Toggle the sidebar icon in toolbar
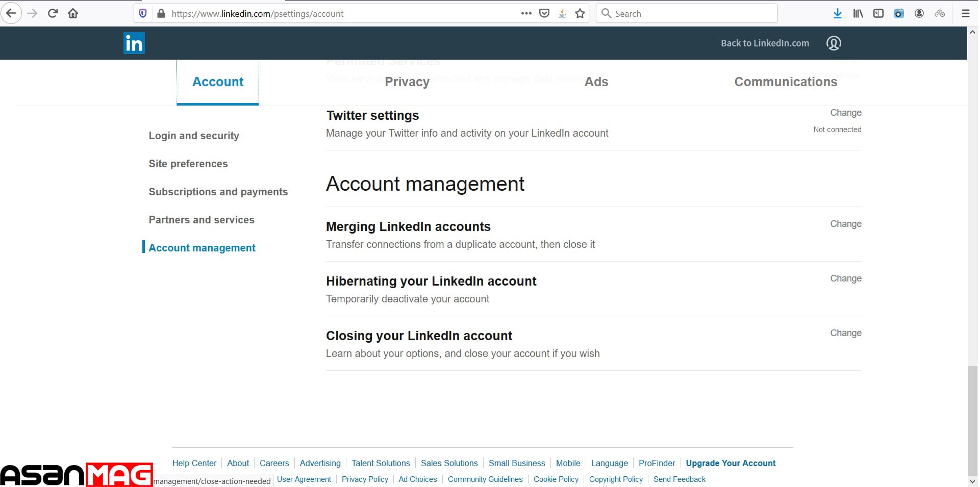This screenshot has width=980, height=487. tap(878, 14)
